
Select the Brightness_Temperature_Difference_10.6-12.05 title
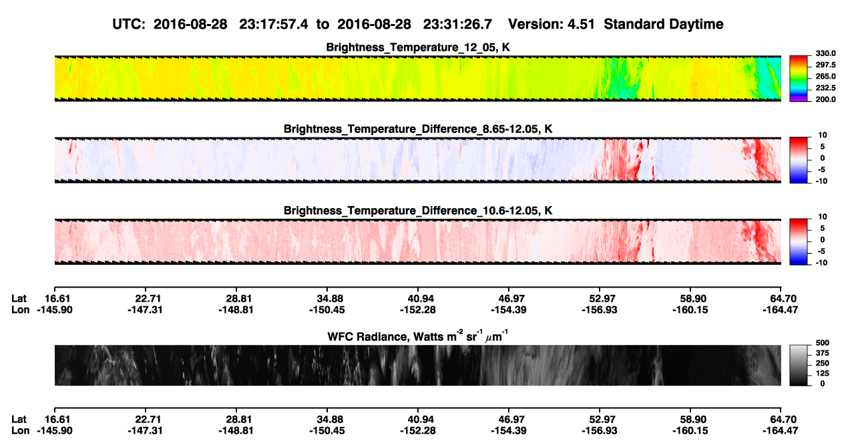coord(418,211)
